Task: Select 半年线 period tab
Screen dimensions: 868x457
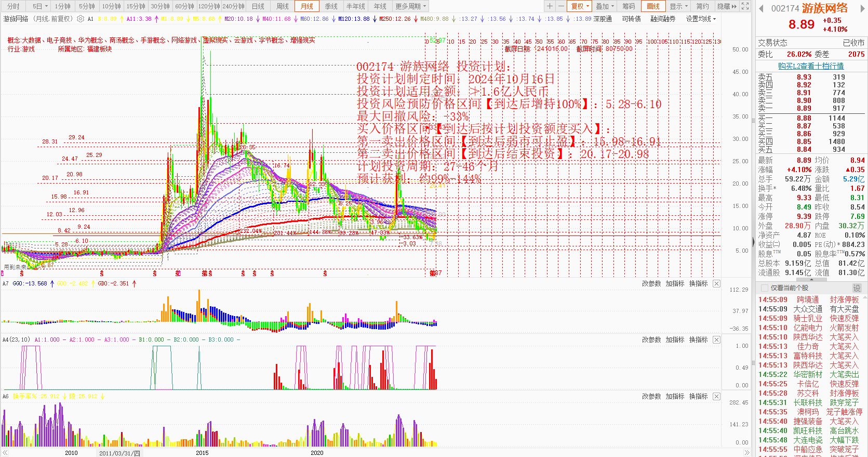Action: (356, 6)
